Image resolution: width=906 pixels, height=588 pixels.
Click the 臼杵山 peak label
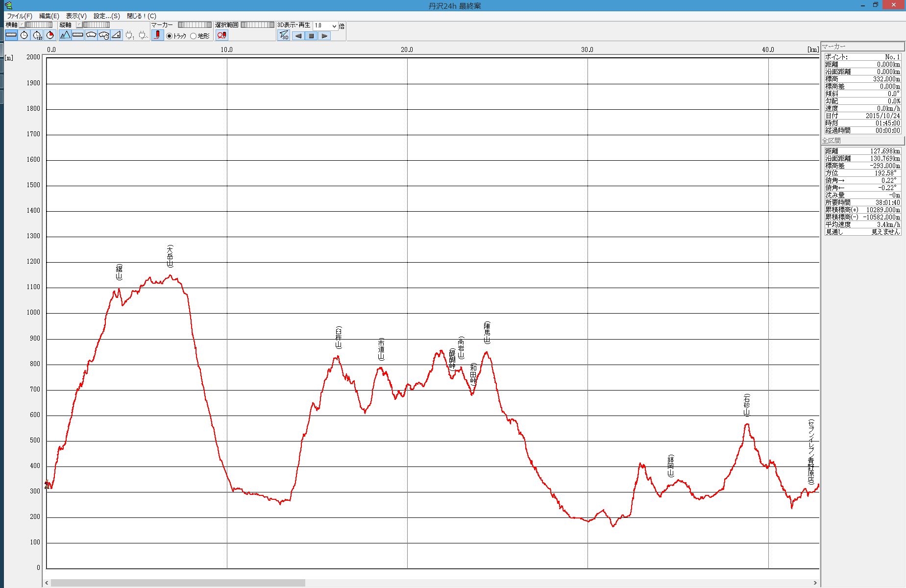pyautogui.click(x=339, y=337)
